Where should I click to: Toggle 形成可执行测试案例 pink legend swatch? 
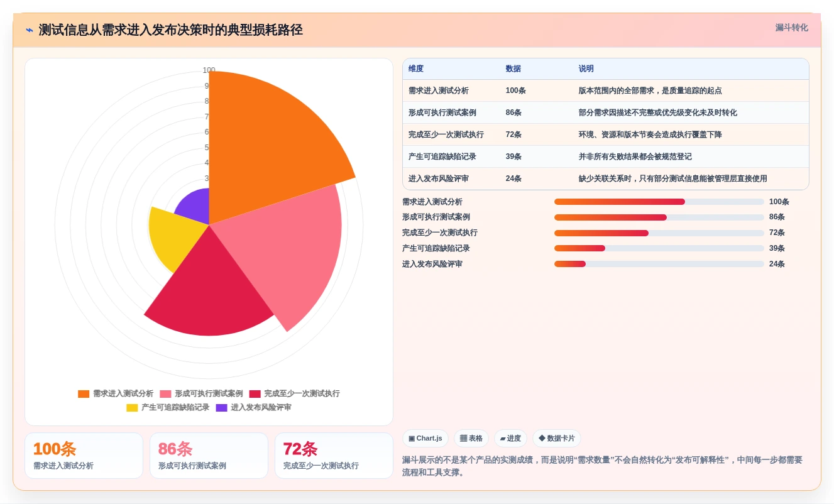[165, 394]
